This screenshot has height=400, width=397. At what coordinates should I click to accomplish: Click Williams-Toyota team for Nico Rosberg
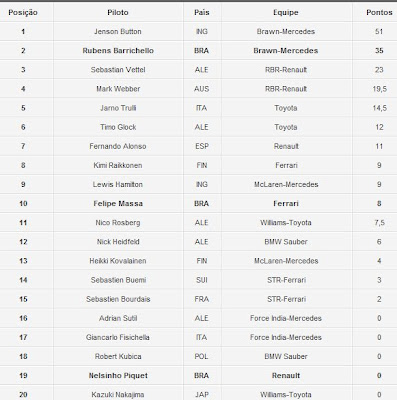[286, 223]
